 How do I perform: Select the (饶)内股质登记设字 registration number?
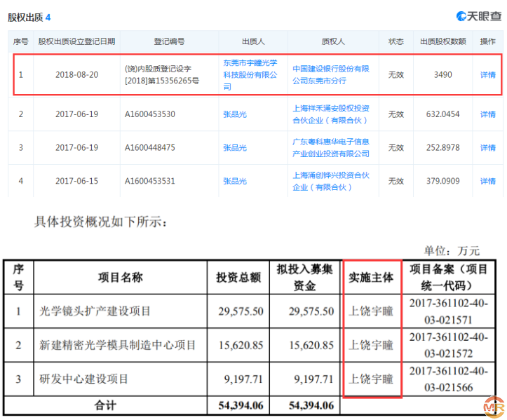click(x=162, y=75)
